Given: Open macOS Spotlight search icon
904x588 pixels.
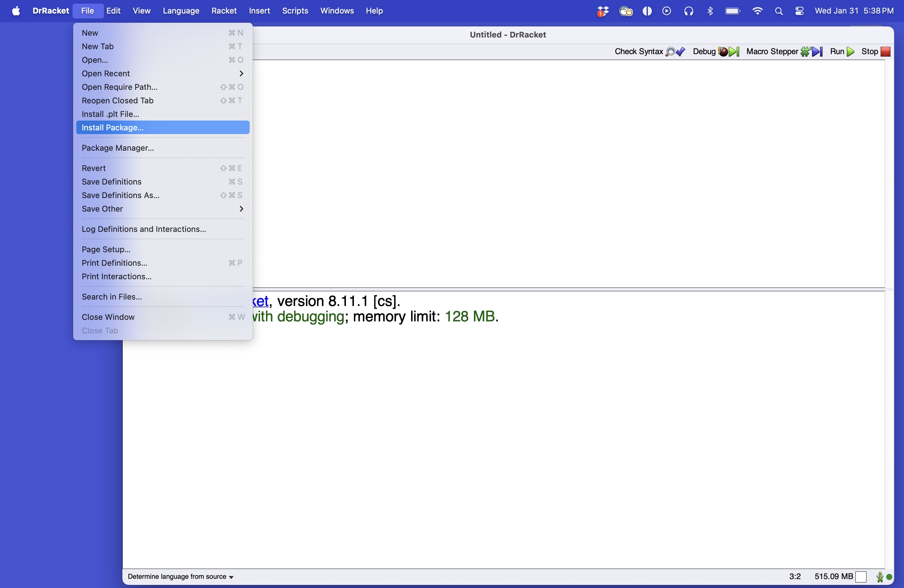Looking at the screenshot, I should (779, 11).
